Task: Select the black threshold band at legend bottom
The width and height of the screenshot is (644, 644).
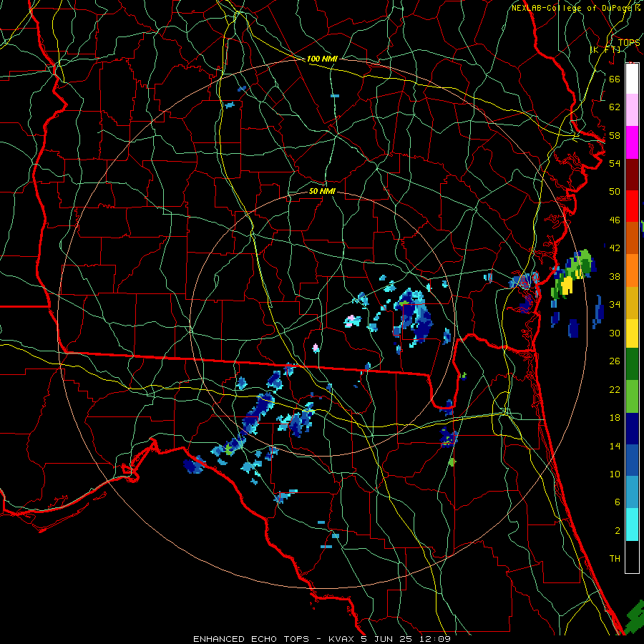Action: tap(632, 557)
